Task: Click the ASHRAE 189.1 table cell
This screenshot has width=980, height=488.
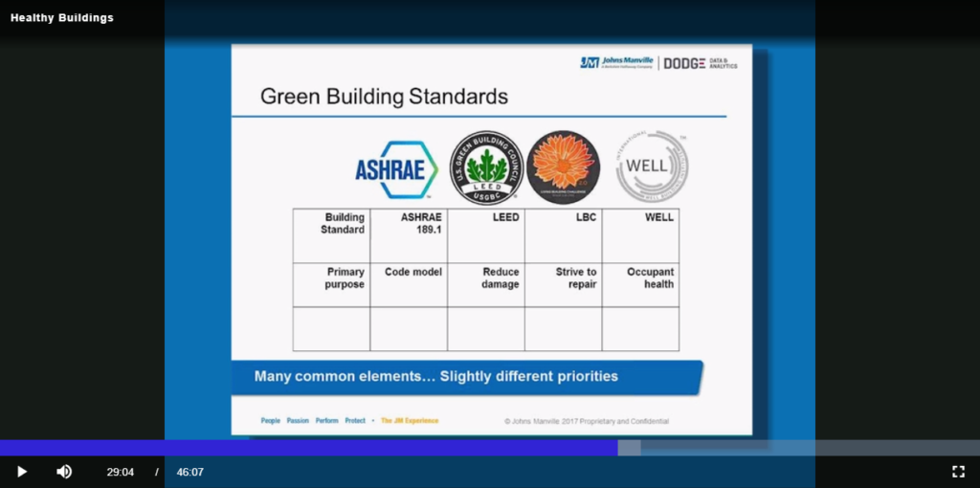Action: (409, 235)
